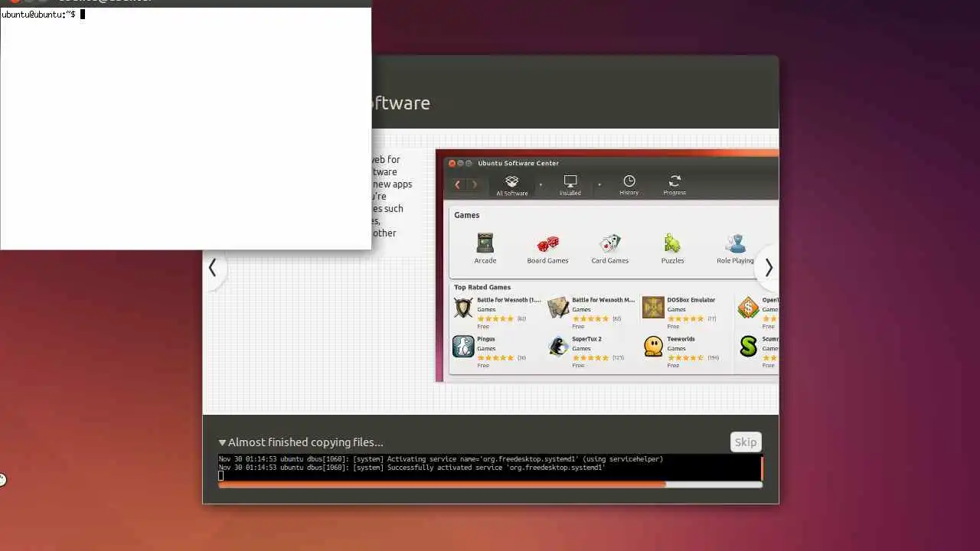Click the Puzzles icon
This screenshot has height=551, width=980.
(x=672, y=243)
